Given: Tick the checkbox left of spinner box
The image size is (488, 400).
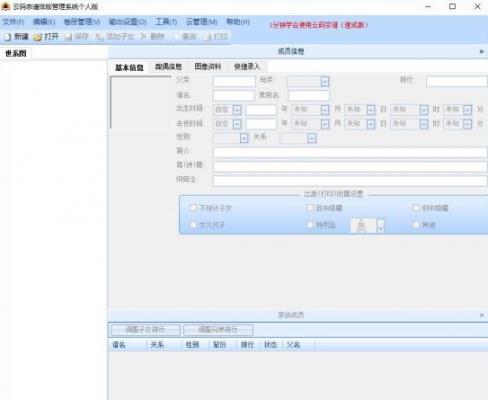Looking at the screenshot, I should [x=310, y=225].
